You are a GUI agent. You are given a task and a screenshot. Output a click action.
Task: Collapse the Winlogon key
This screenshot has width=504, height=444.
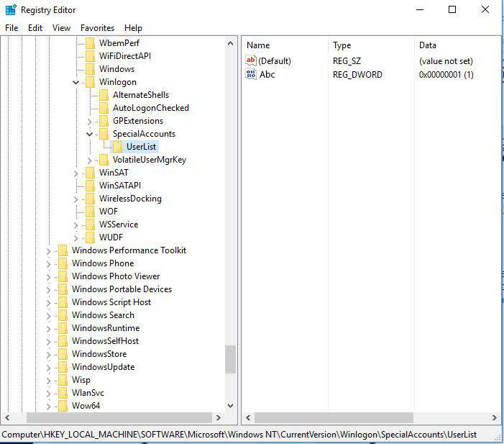click(76, 82)
